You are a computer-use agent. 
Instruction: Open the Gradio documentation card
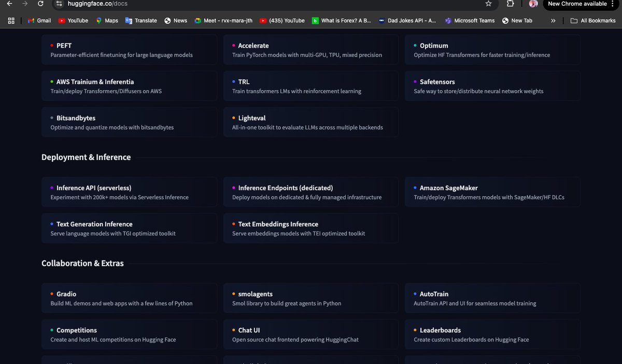pos(129,298)
